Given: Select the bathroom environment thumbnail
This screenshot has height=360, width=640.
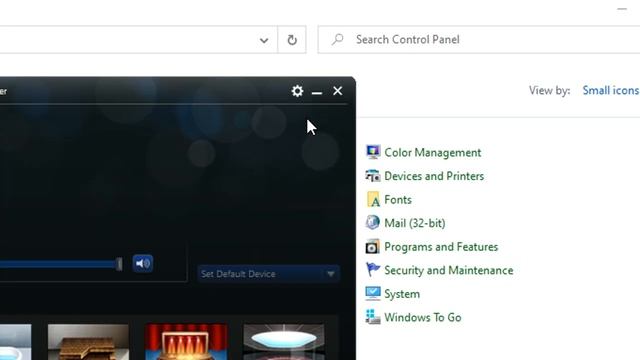Looking at the screenshot, I should pyautogui.click(x=16, y=342).
